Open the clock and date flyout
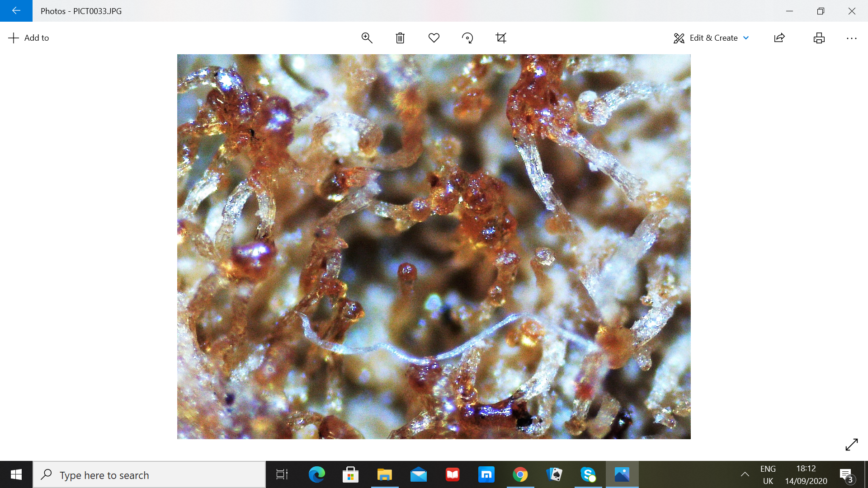868x488 pixels. tap(806, 475)
